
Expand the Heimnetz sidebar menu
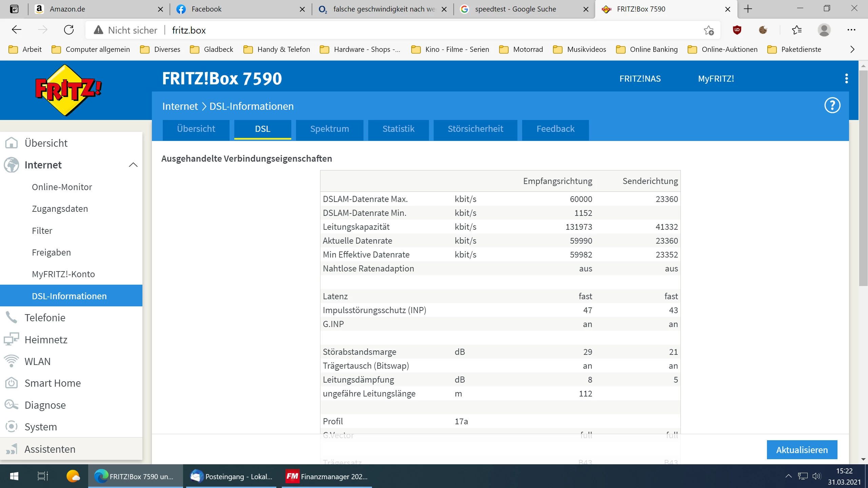click(46, 340)
